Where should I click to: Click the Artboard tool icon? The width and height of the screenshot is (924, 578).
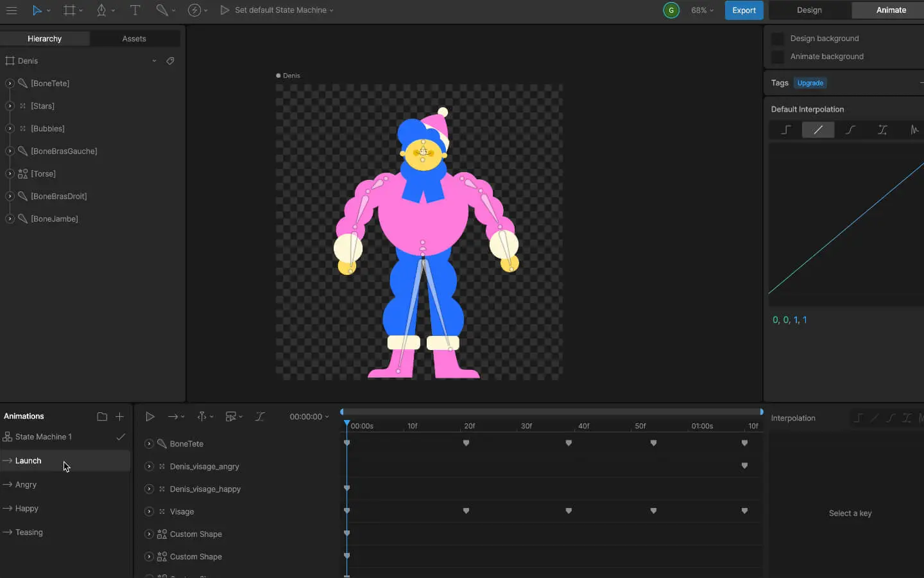point(69,10)
